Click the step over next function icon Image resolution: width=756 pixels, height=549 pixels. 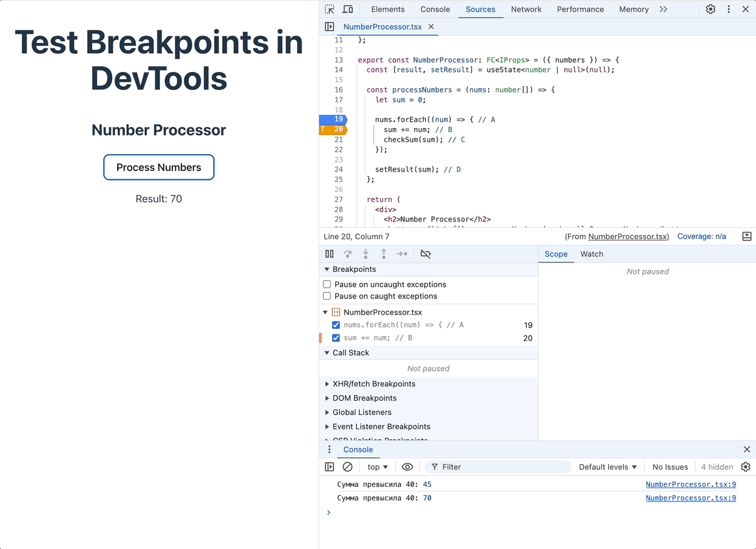click(x=348, y=254)
